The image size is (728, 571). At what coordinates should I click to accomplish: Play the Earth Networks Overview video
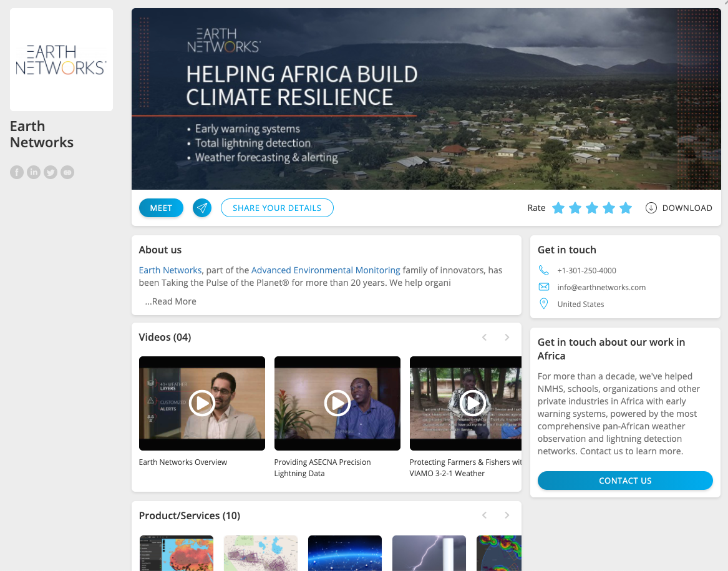pyautogui.click(x=202, y=403)
